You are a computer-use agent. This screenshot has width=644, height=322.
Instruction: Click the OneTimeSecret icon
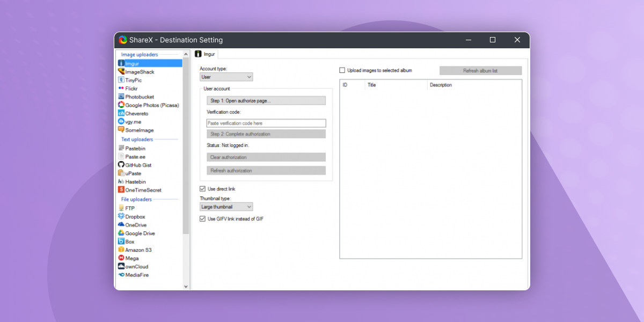pyautogui.click(x=121, y=190)
